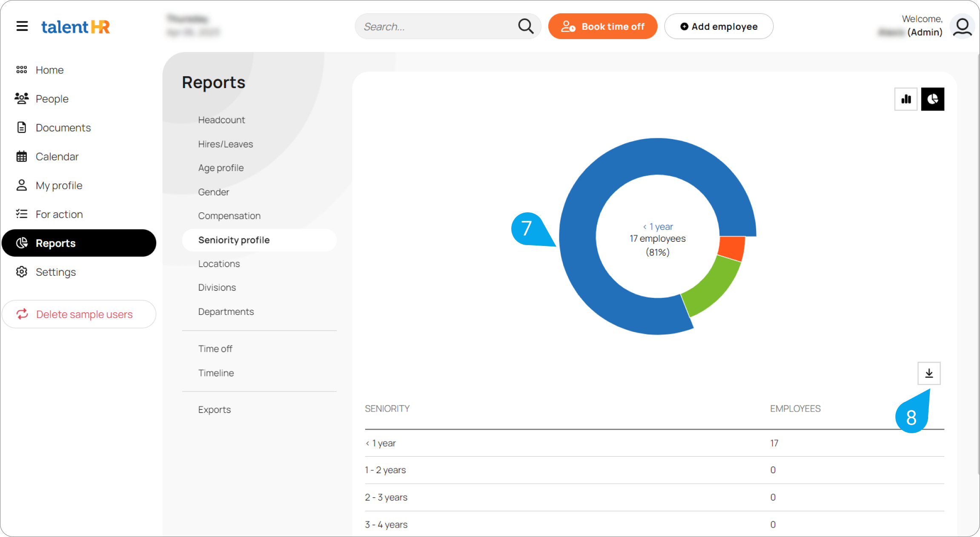Click the Book time off button
The image size is (980, 537).
coord(603,26)
